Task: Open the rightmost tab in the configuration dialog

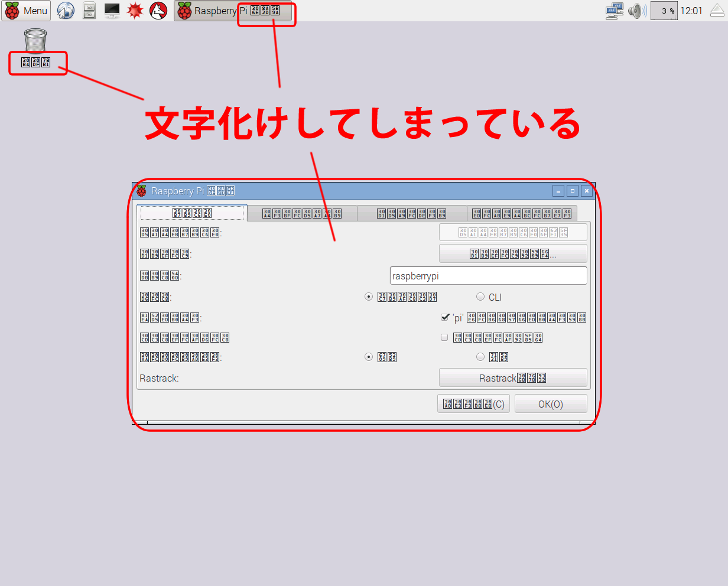Action: (522, 213)
